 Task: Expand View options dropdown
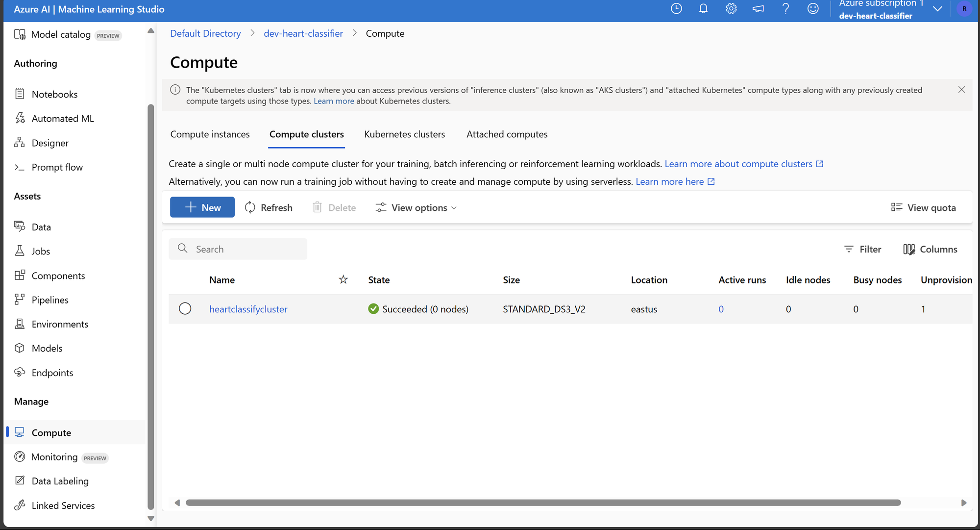tap(416, 207)
